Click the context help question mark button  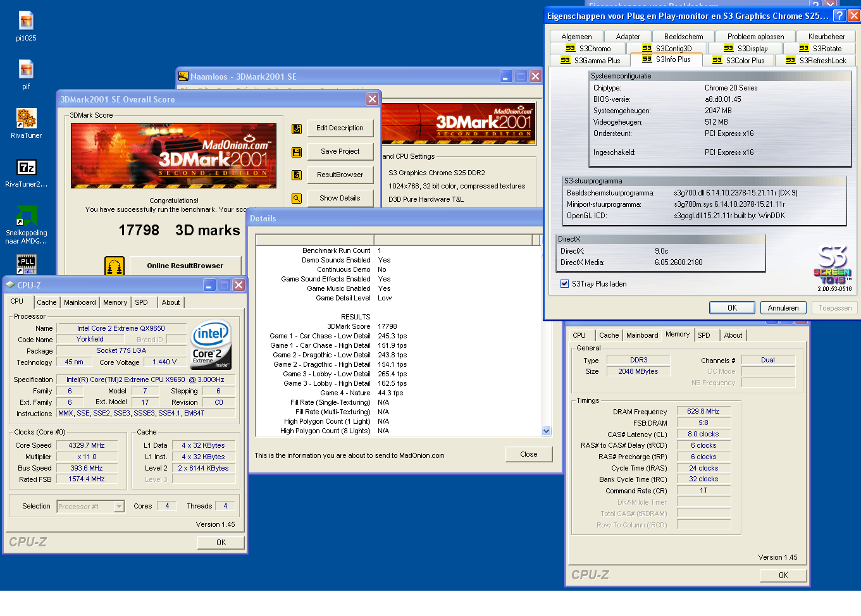[x=839, y=16]
